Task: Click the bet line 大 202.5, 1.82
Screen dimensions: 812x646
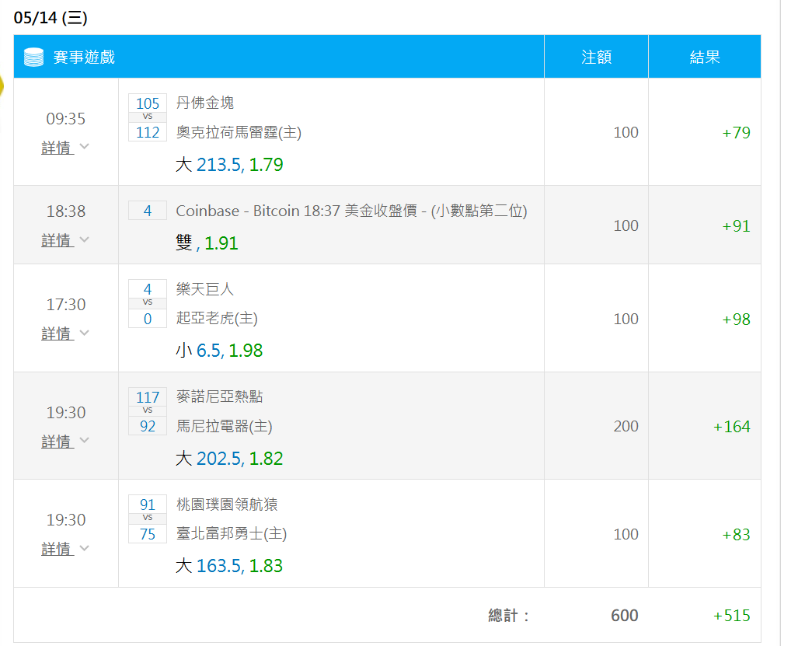Action: [229, 459]
